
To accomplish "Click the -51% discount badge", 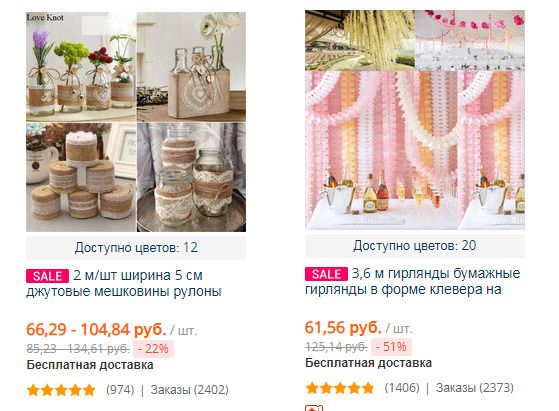I will coord(391,346).
